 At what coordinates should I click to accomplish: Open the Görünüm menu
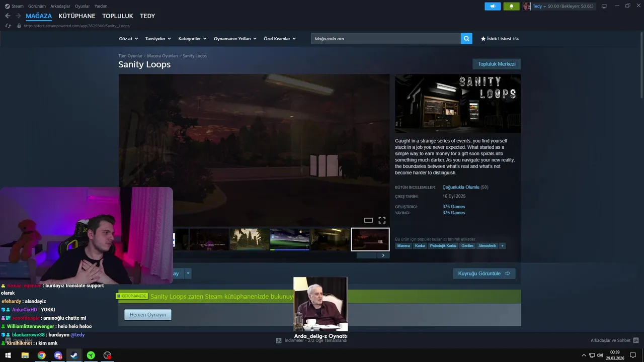point(37,6)
